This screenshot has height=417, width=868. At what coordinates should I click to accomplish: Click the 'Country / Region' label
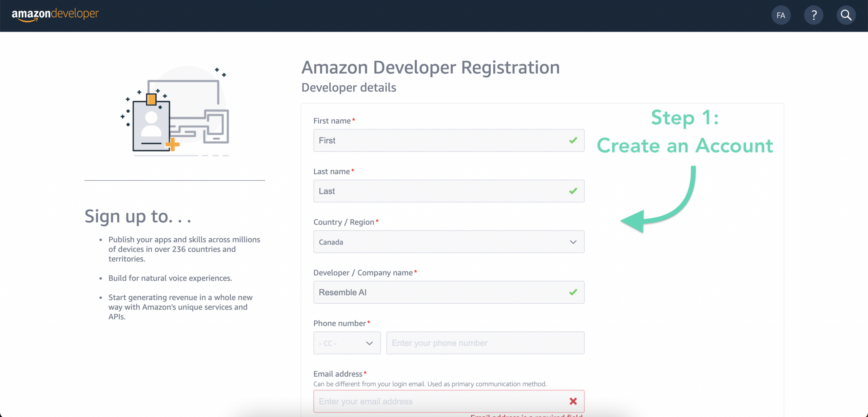[344, 222]
